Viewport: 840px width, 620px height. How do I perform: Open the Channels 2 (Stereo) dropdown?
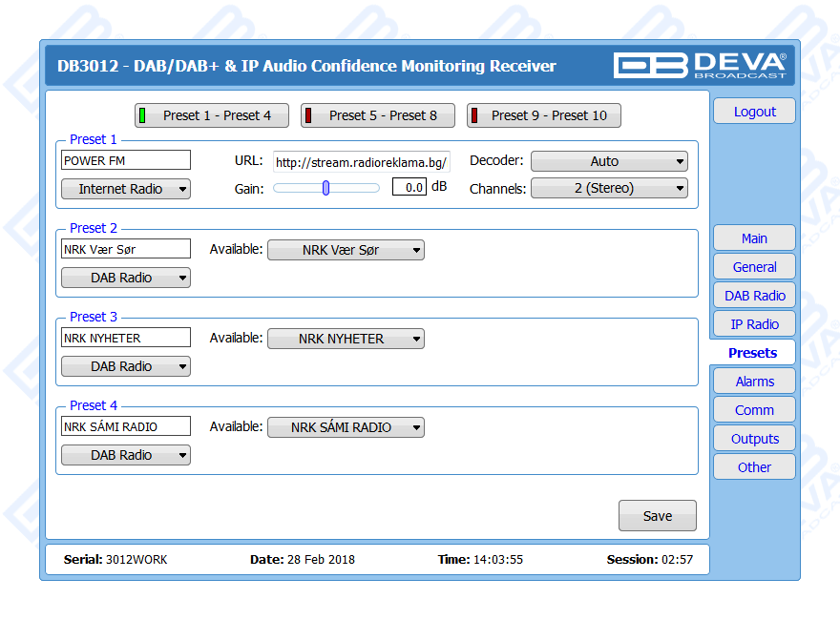pos(608,188)
